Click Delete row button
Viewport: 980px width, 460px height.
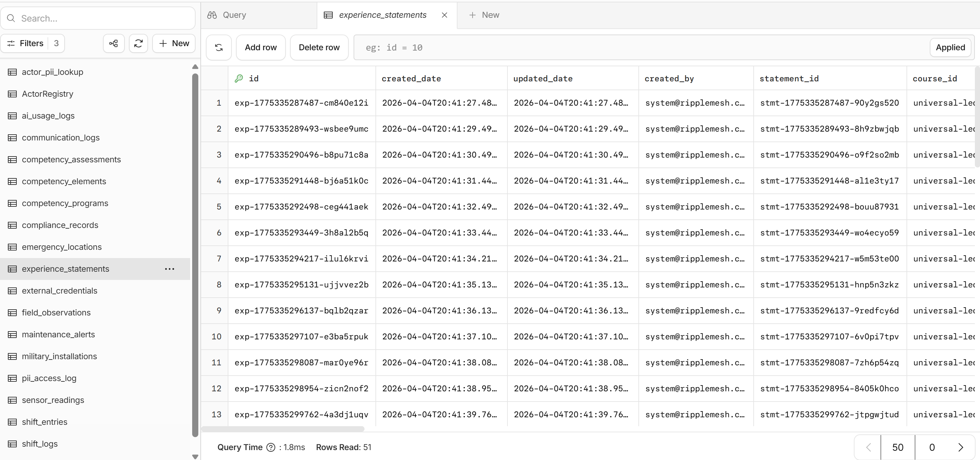coord(319,48)
